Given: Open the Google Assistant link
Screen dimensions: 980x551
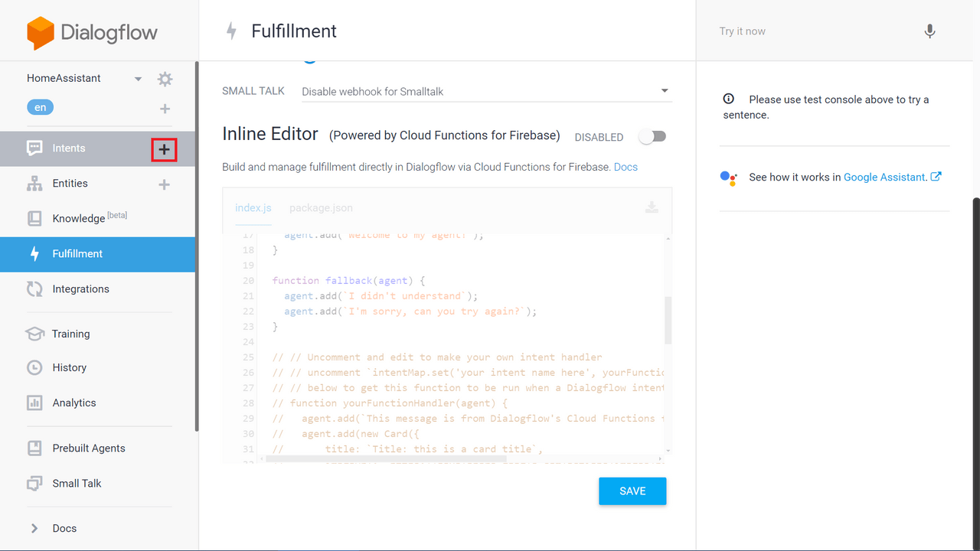Looking at the screenshot, I should 885,178.
